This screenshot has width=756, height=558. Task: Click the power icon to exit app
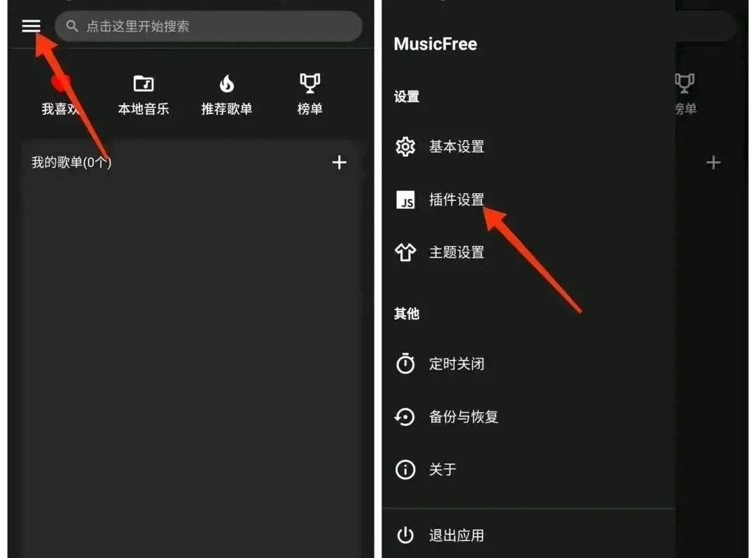click(x=405, y=536)
